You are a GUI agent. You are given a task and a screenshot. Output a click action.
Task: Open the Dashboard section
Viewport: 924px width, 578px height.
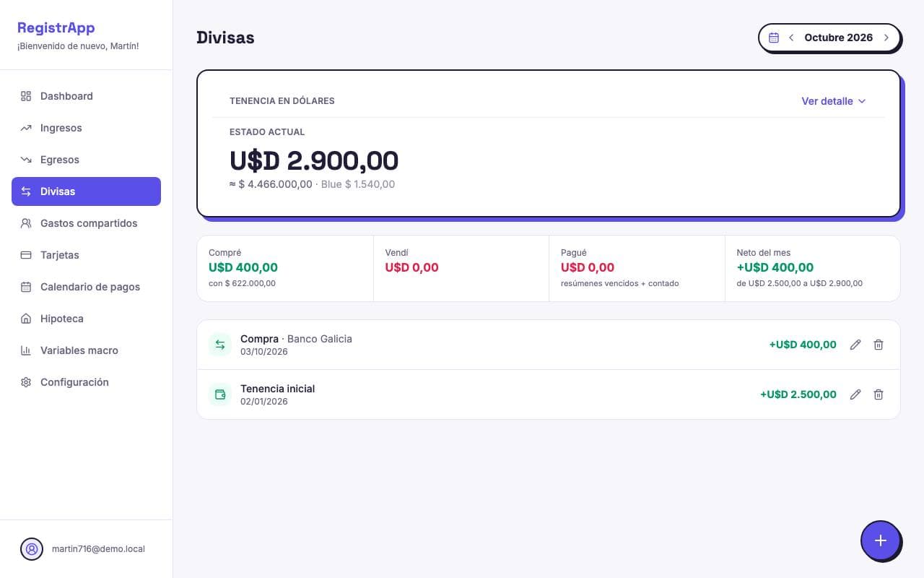(x=86, y=96)
